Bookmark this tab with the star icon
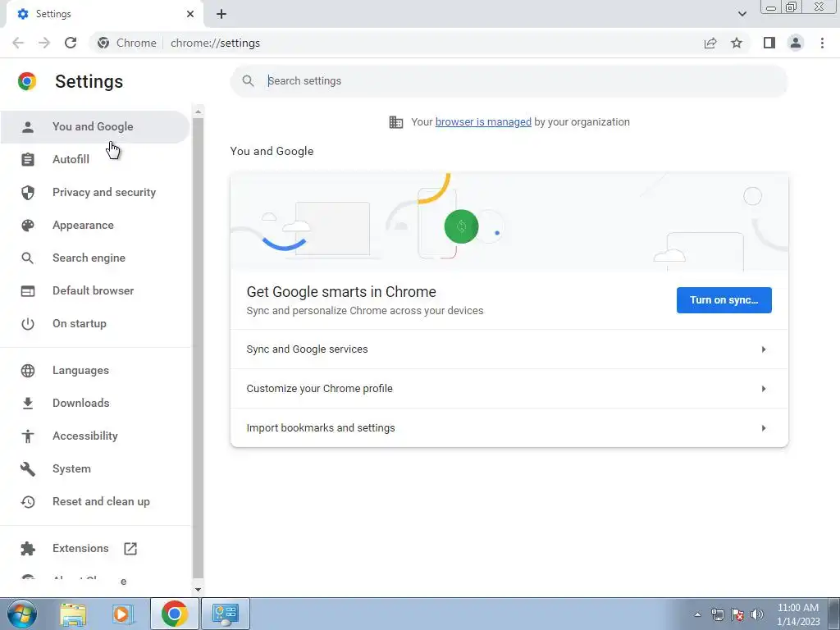840x630 pixels. tap(737, 43)
